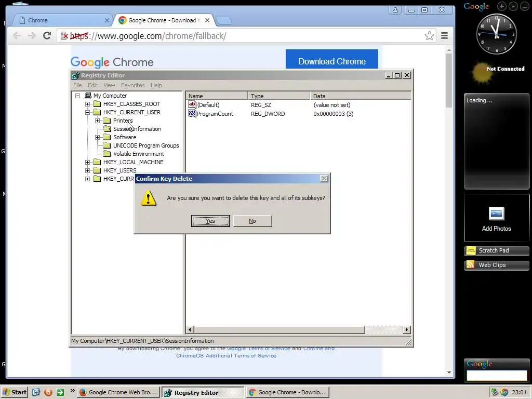Click the Data column header
This screenshot has width=532, height=399.
361,96
